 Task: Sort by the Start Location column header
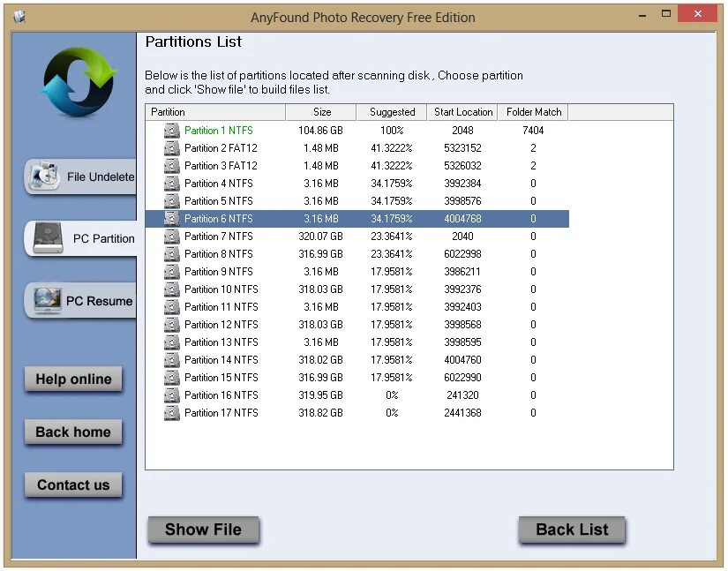[463, 112]
